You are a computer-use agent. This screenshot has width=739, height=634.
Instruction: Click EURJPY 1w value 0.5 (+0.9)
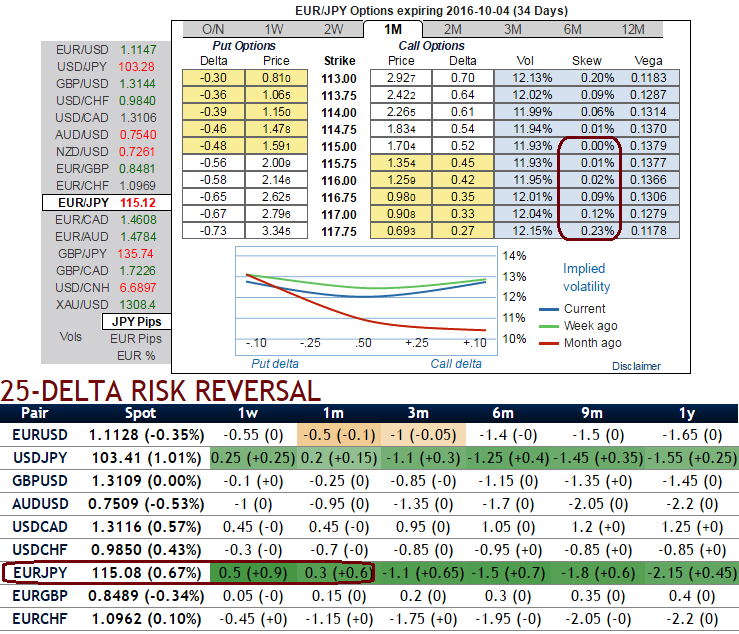tap(253, 573)
